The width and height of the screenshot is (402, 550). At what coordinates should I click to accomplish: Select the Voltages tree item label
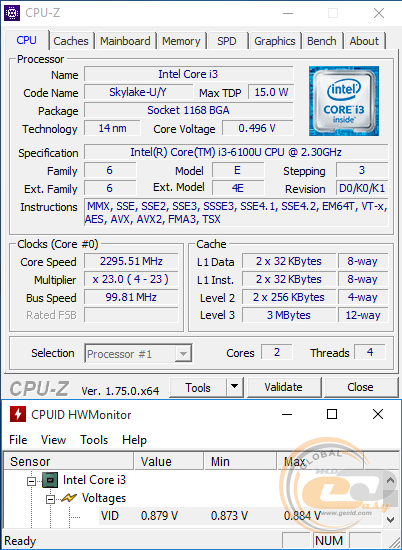(104, 498)
